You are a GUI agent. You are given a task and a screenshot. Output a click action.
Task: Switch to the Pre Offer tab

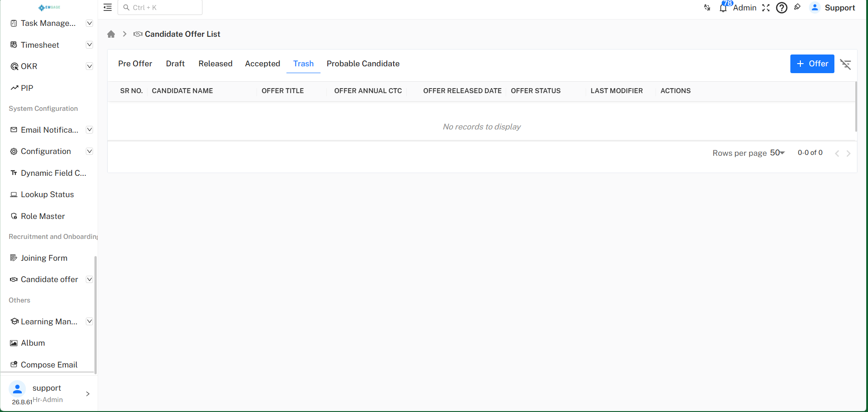point(135,64)
